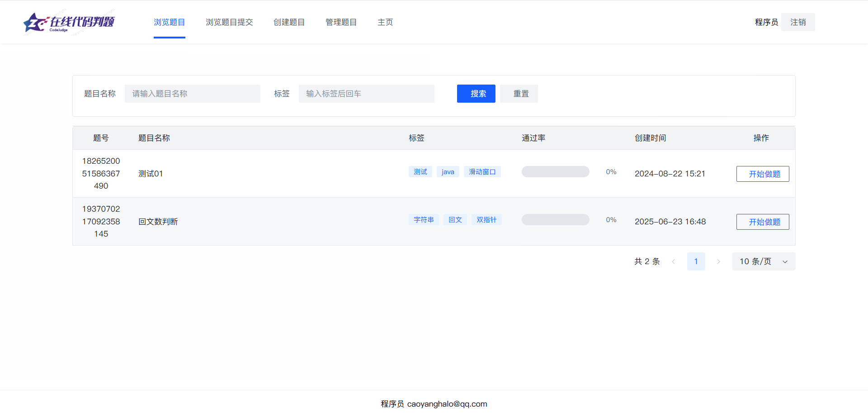Click the 创建时间 column header

pos(651,138)
